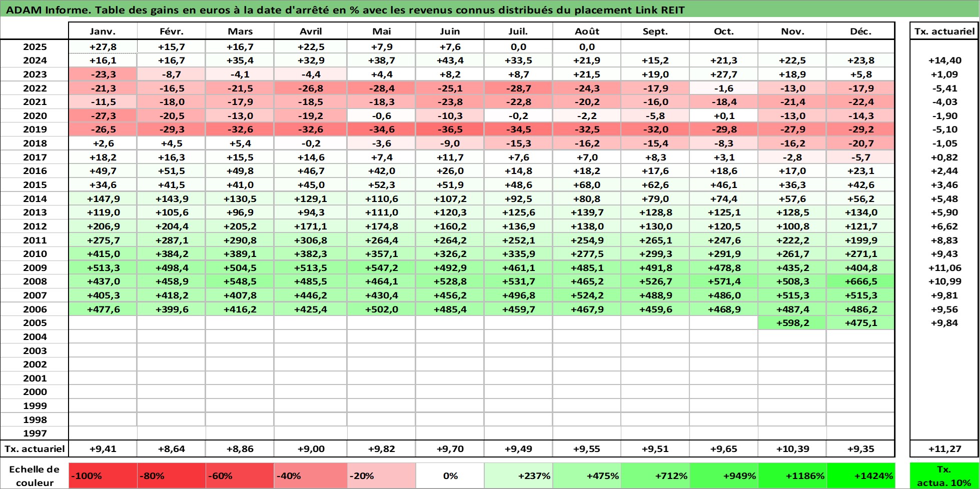Click the +1424% bright green swatch
The width and height of the screenshot is (980, 489).
tap(860, 476)
